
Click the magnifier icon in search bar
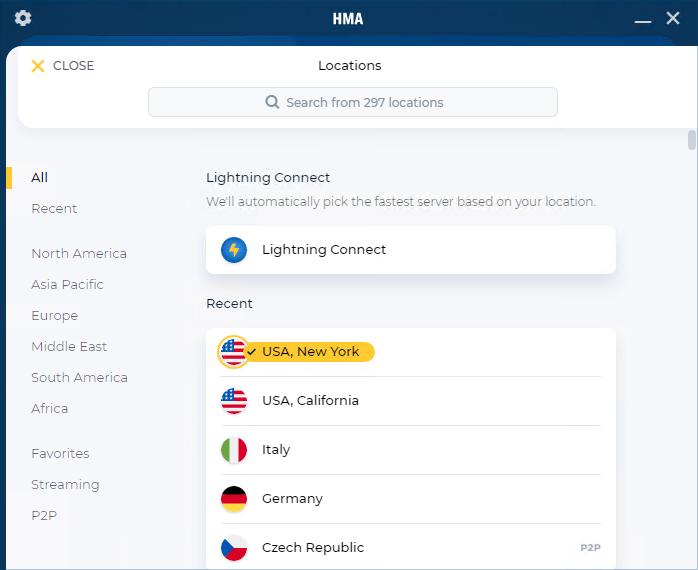(x=272, y=102)
